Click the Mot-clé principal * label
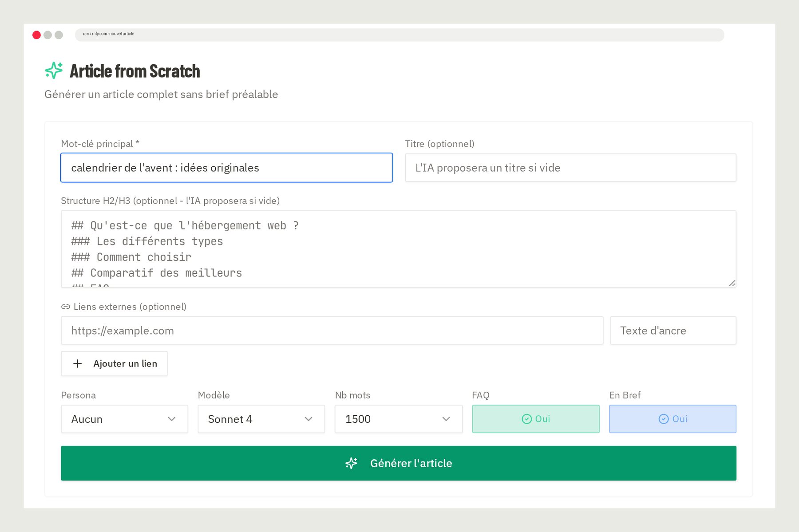 coord(100,144)
